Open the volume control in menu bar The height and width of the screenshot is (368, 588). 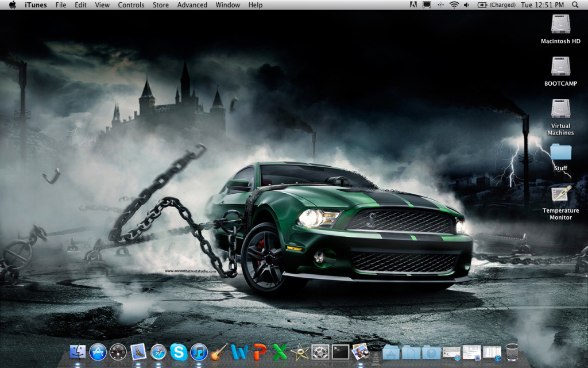pyautogui.click(x=466, y=5)
